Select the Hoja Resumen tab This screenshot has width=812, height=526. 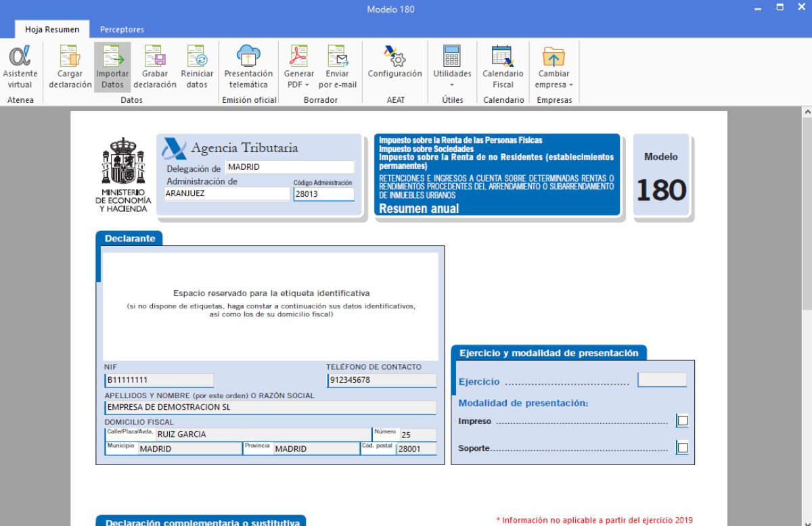52,30
